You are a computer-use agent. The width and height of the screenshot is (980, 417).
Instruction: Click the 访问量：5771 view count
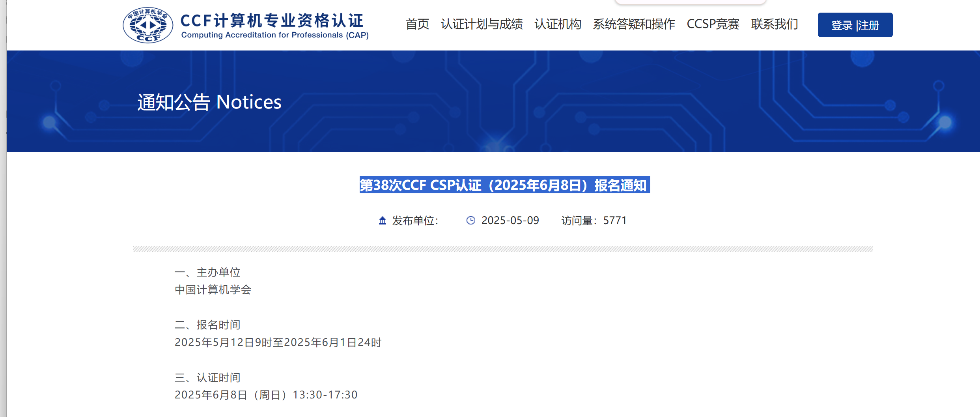[x=594, y=221]
